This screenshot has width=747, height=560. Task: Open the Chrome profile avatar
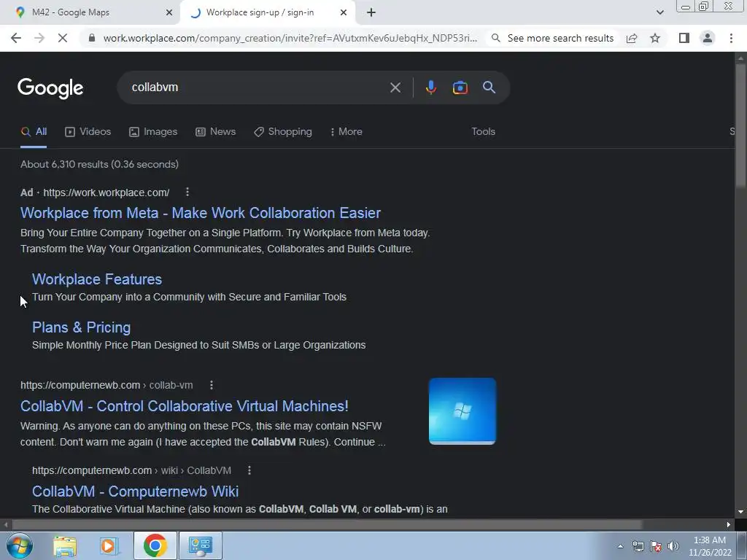tap(708, 38)
